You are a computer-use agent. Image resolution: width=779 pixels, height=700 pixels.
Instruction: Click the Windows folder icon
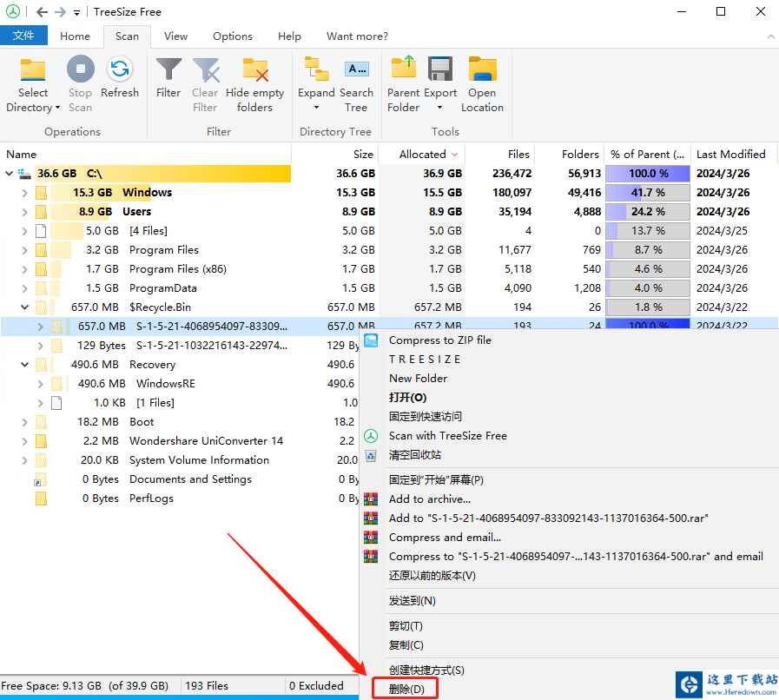[41, 193]
